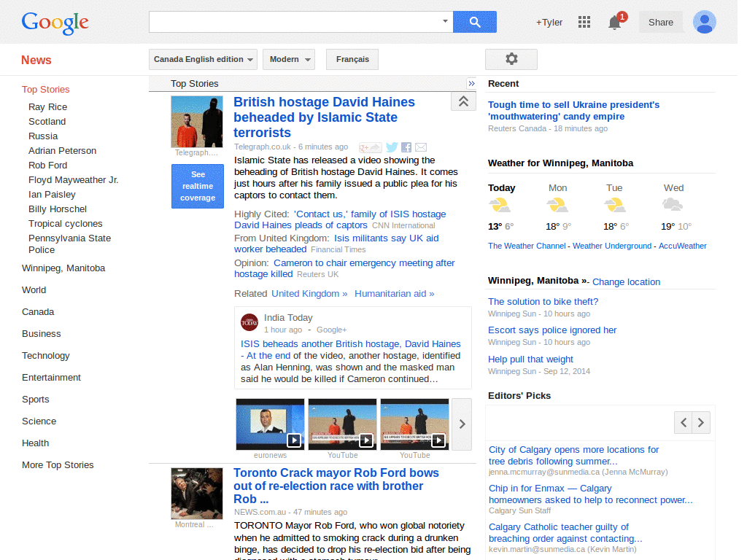Open British hostage David Haines headline
This screenshot has height=560, width=747.
tap(324, 117)
